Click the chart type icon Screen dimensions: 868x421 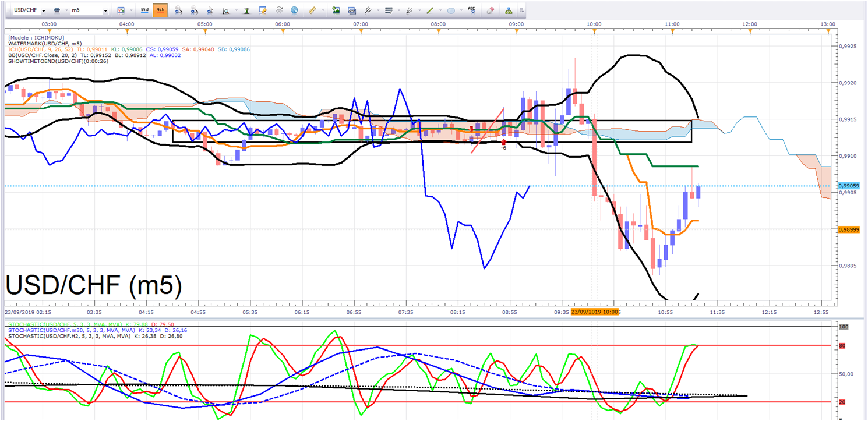point(121,10)
